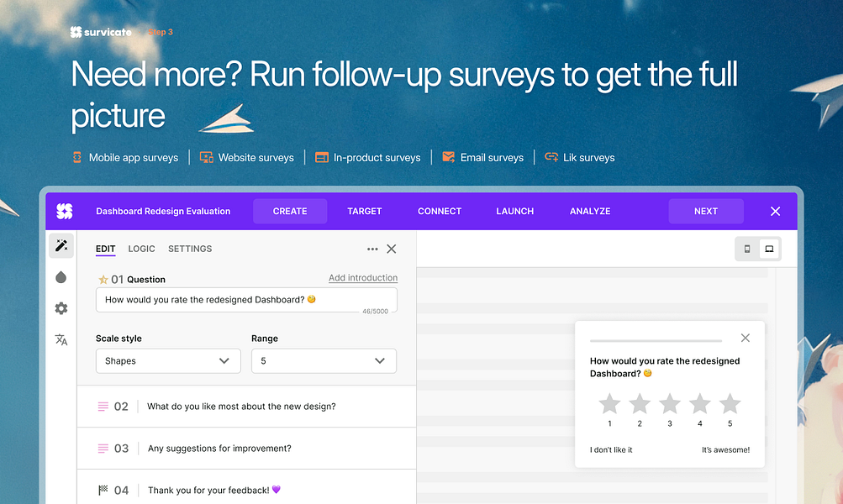
Task: Select the third star in survey preview
Action: tap(669, 403)
